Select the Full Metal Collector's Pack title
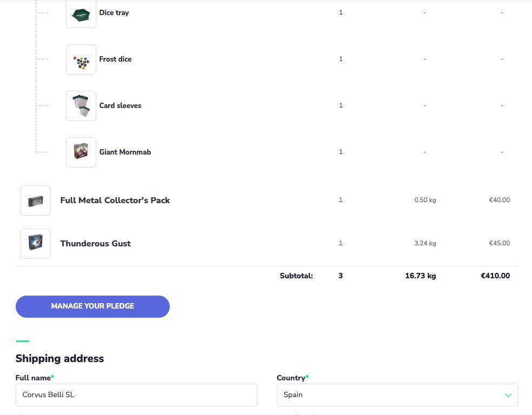 [x=115, y=200]
